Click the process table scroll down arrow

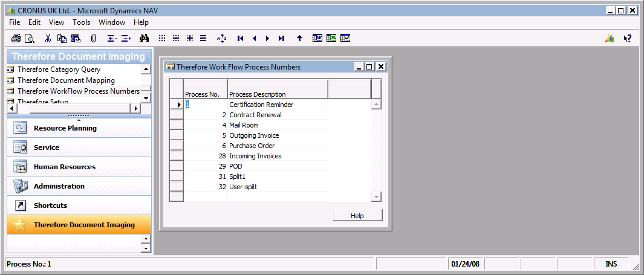(x=376, y=197)
